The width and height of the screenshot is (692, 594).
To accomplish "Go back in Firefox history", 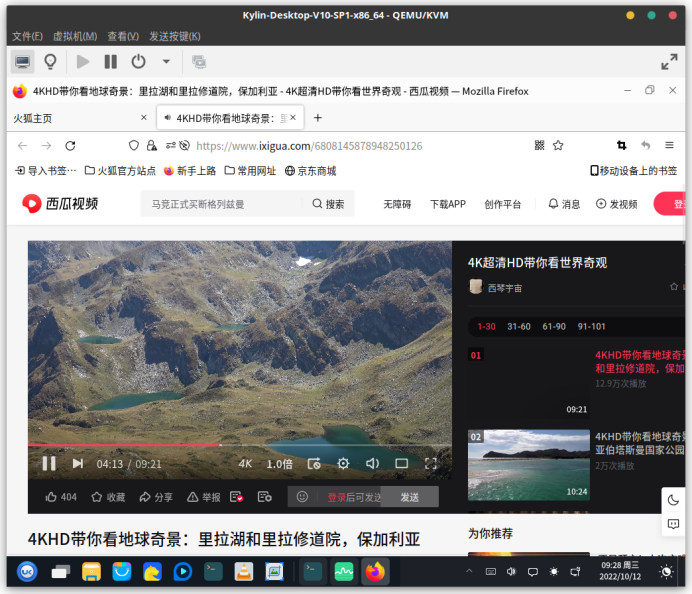I will (x=23, y=146).
